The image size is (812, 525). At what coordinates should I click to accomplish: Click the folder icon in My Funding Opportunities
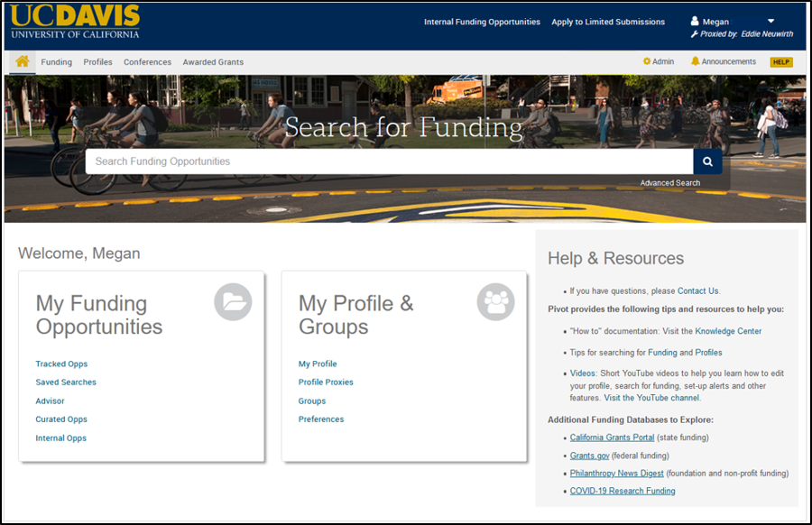point(233,302)
